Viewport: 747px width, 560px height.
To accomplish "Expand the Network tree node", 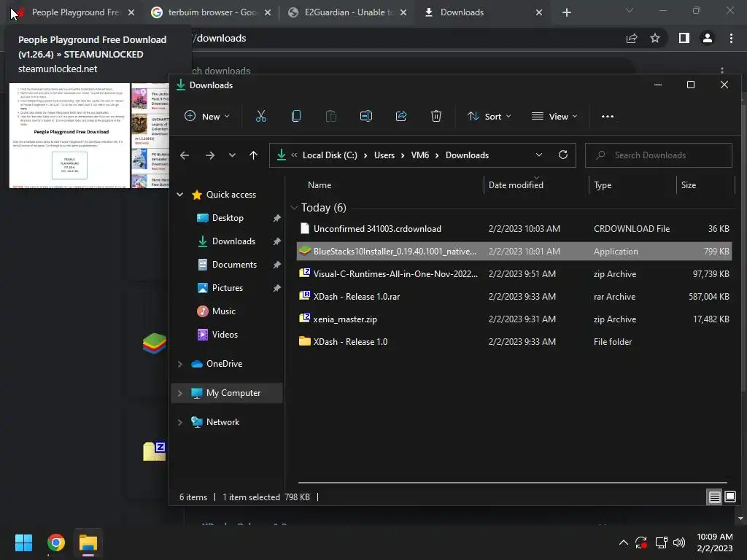I will point(180,422).
